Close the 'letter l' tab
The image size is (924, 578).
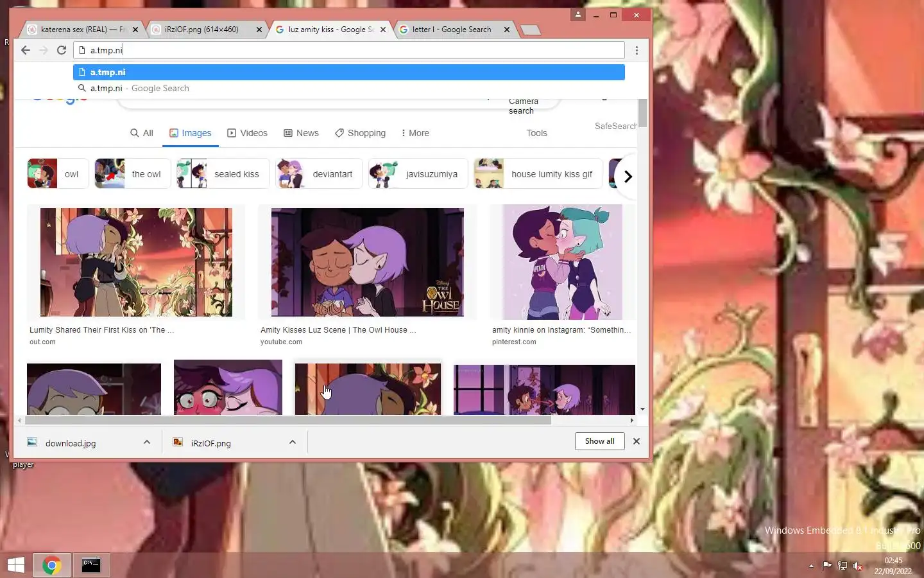pos(507,30)
